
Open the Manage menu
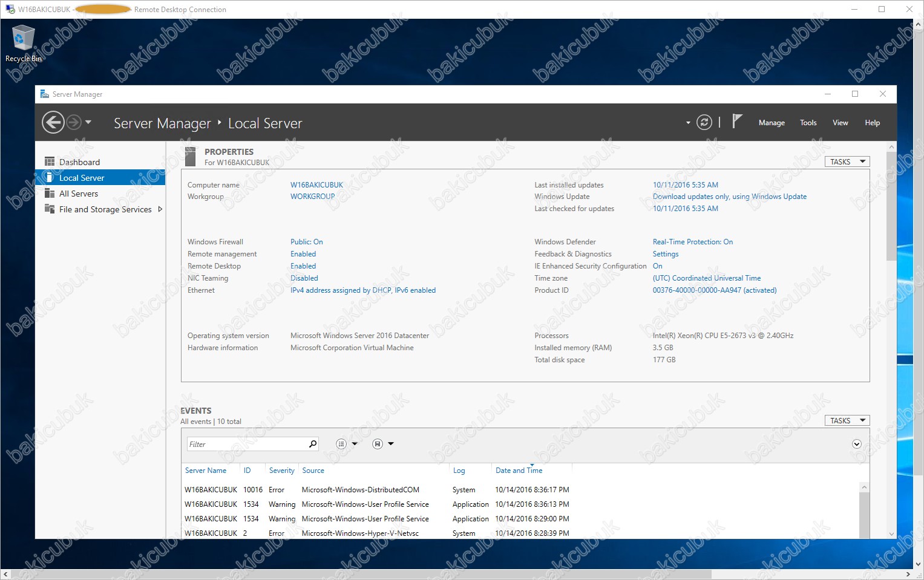(772, 123)
